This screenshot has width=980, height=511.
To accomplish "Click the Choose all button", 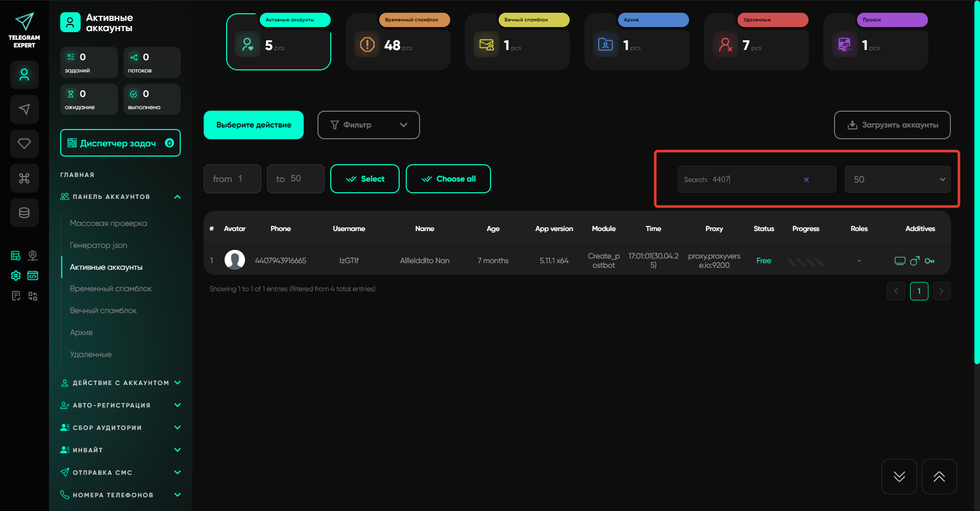I will 448,179.
